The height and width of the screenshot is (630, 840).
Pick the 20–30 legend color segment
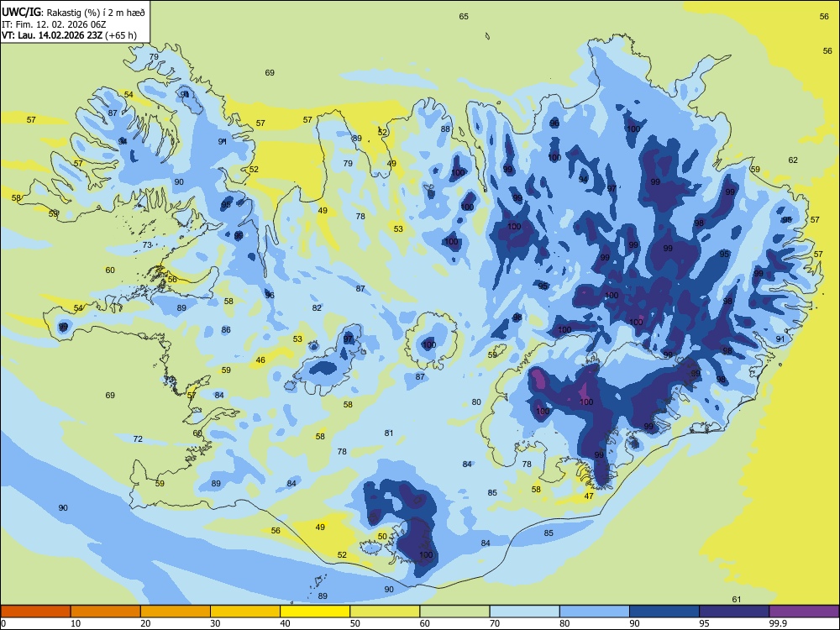pyautogui.click(x=176, y=612)
